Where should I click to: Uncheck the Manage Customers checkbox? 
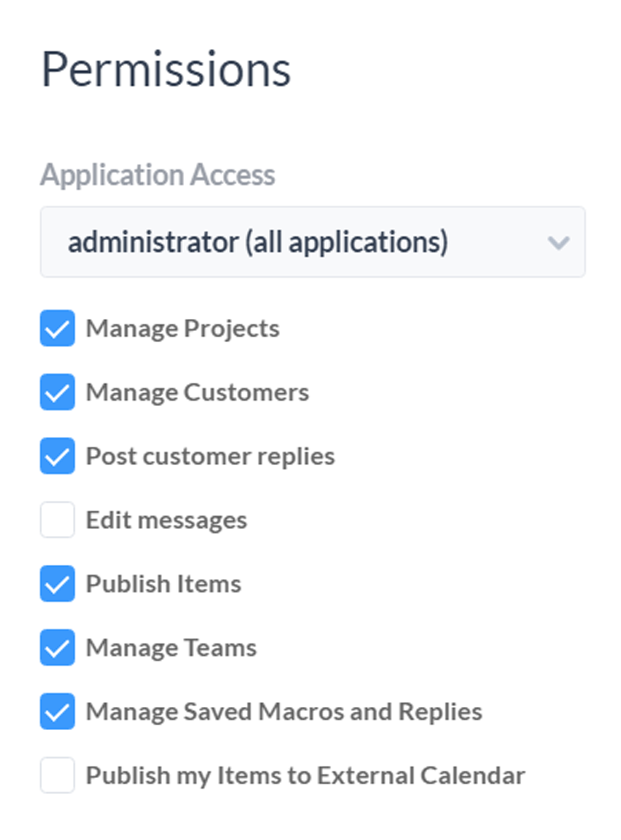57,392
